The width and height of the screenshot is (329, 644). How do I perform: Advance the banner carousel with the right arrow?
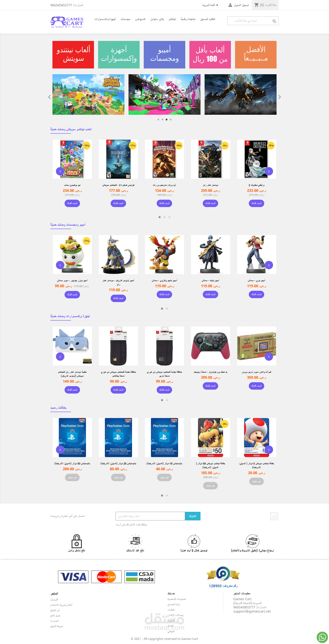click(x=279, y=97)
